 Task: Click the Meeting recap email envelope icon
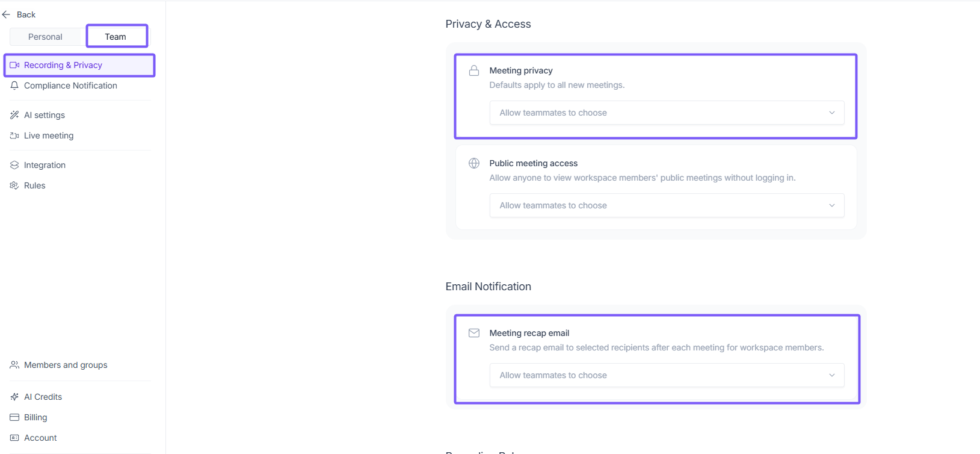474,333
